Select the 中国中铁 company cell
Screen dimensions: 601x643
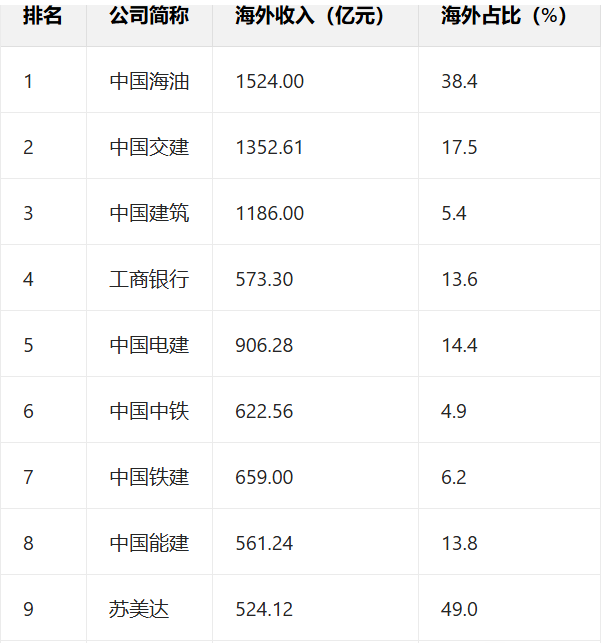[x=149, y=411]
